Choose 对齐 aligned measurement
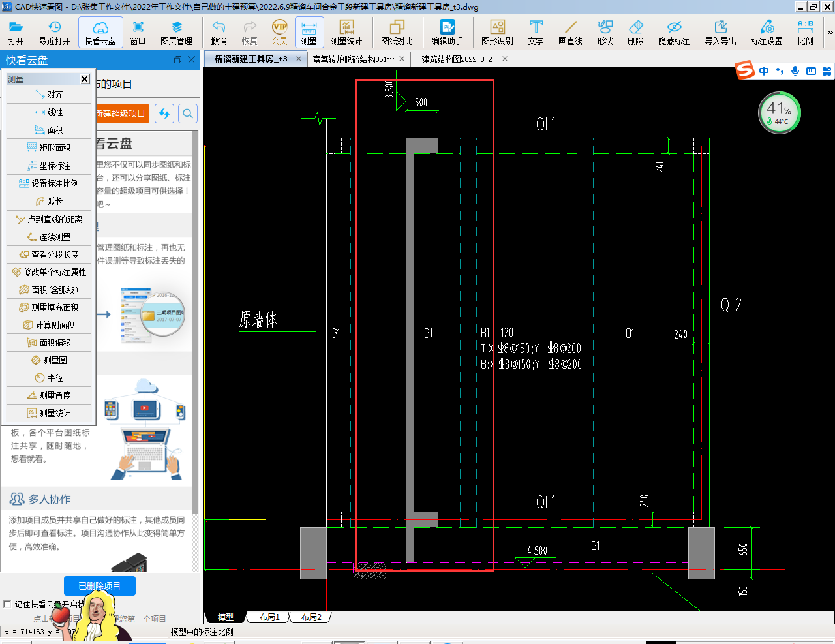This screenshot has height=644, width=835. (49, 95)
